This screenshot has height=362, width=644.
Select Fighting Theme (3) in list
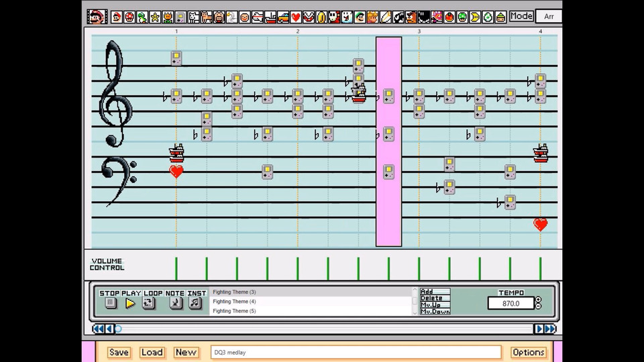310,292
